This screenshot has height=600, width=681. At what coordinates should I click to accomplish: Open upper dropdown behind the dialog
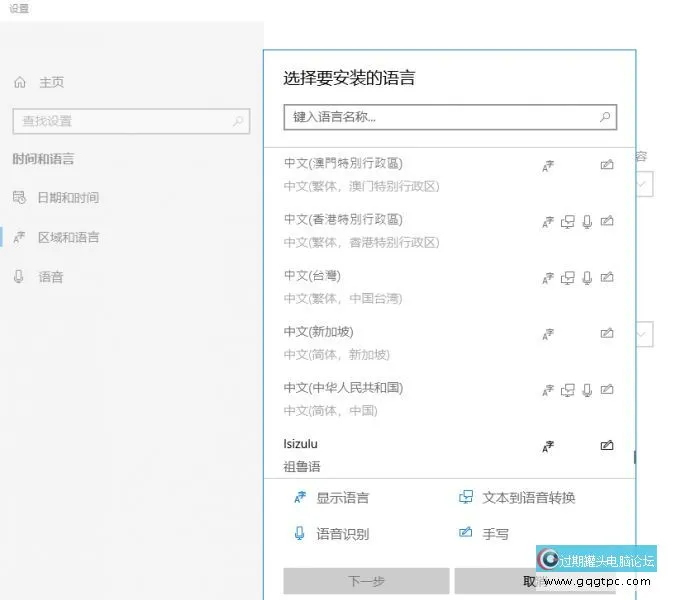pyautogui.click(x=645, y=185)
